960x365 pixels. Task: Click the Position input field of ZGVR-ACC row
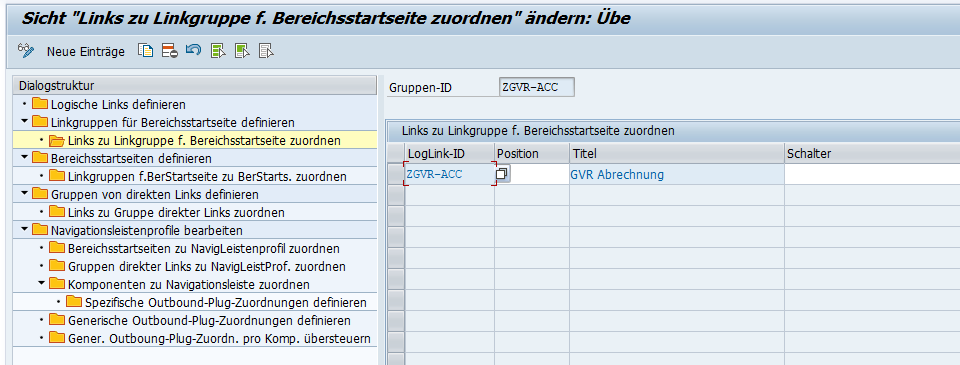[532, 175]
